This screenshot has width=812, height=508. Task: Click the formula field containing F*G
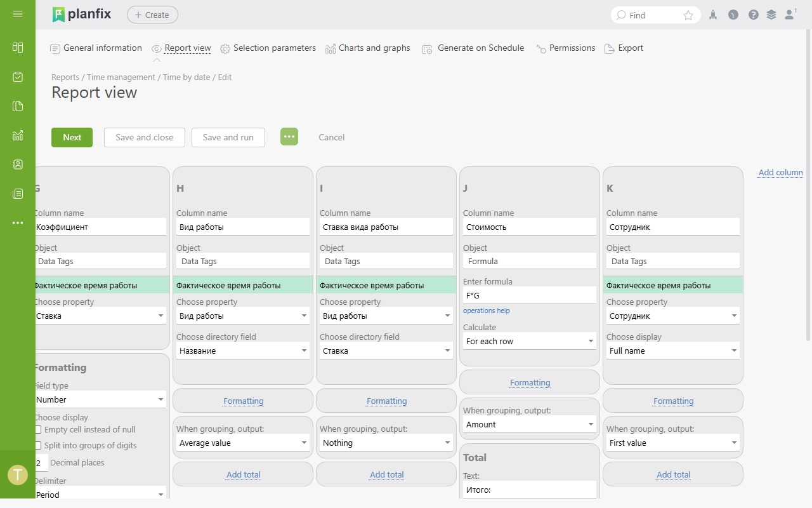(x=530, y=295)
